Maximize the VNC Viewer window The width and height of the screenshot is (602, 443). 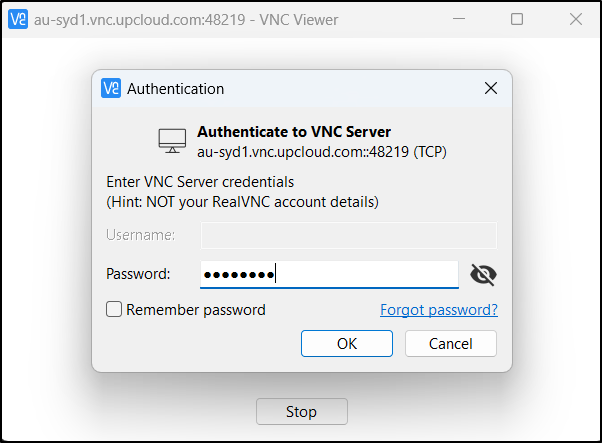(x=517, y=19)
